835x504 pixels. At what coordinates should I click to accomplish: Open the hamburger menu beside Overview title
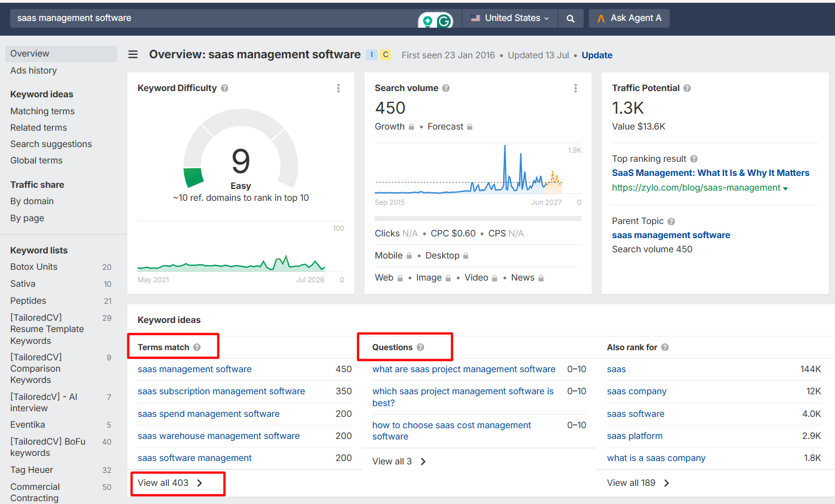[133, 54]
